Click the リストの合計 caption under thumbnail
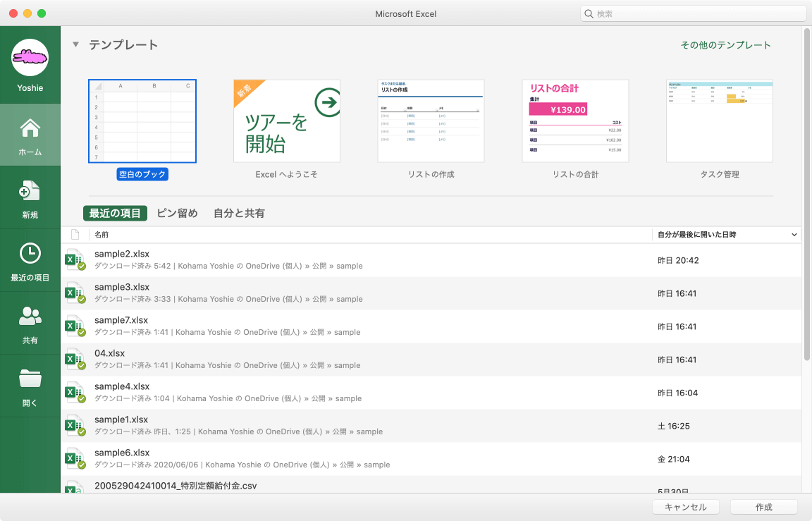The image size is (812, 521). pos(575,175)
